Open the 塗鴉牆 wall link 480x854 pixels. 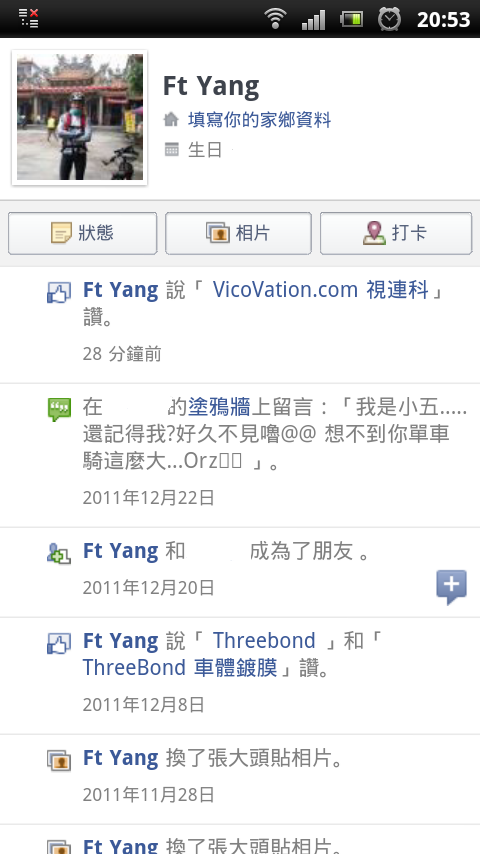(x=219, y=407)
